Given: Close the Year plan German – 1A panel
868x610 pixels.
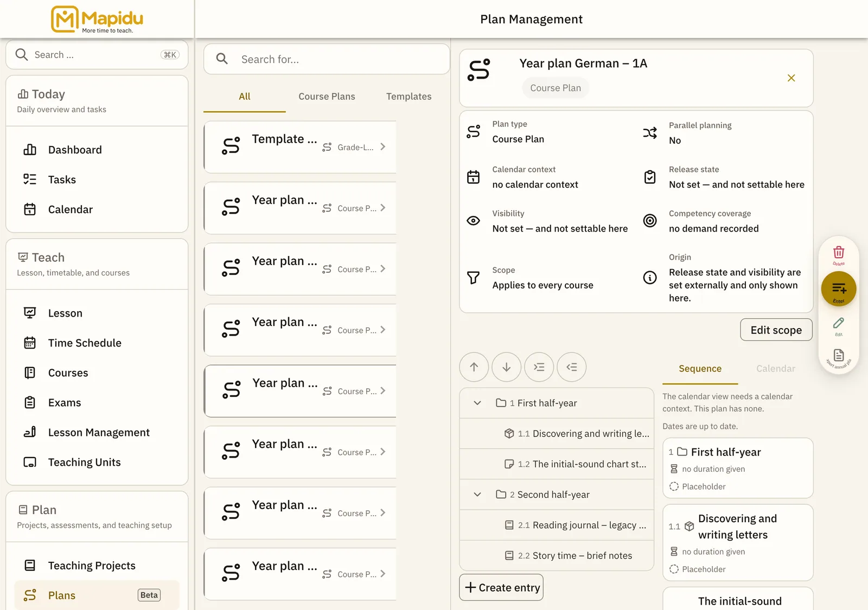Looking at the screenshot, I should coord(792,78).
